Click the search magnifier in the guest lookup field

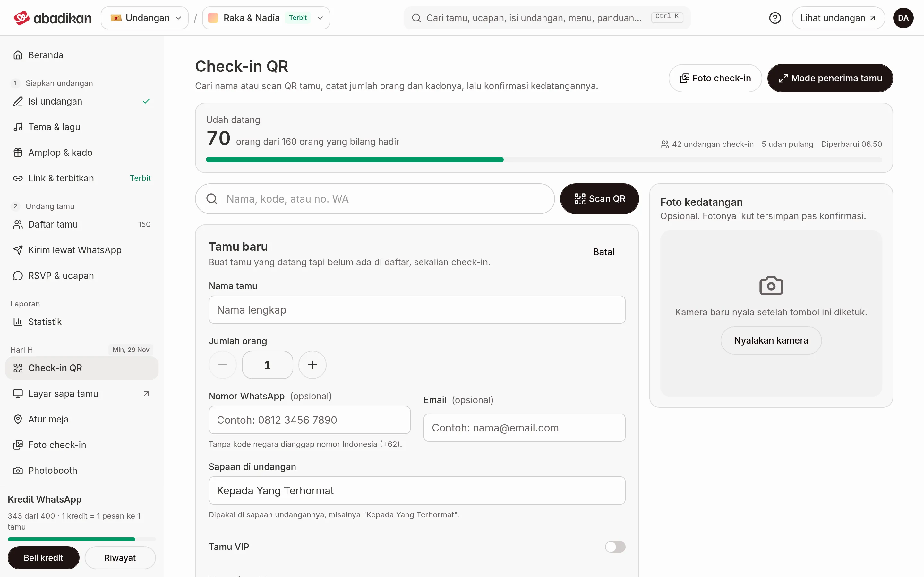tap(212, 199)
